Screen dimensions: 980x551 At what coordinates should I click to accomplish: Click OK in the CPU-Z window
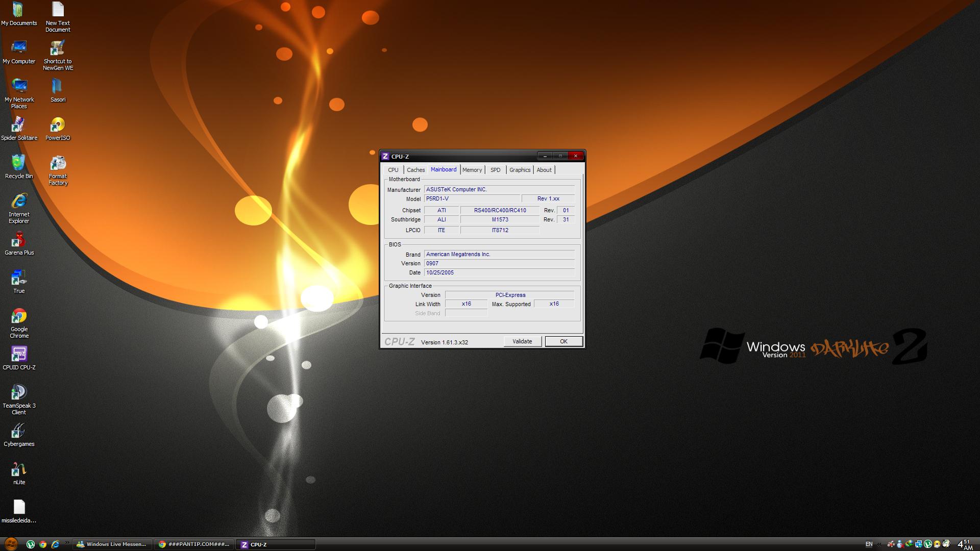563,341
